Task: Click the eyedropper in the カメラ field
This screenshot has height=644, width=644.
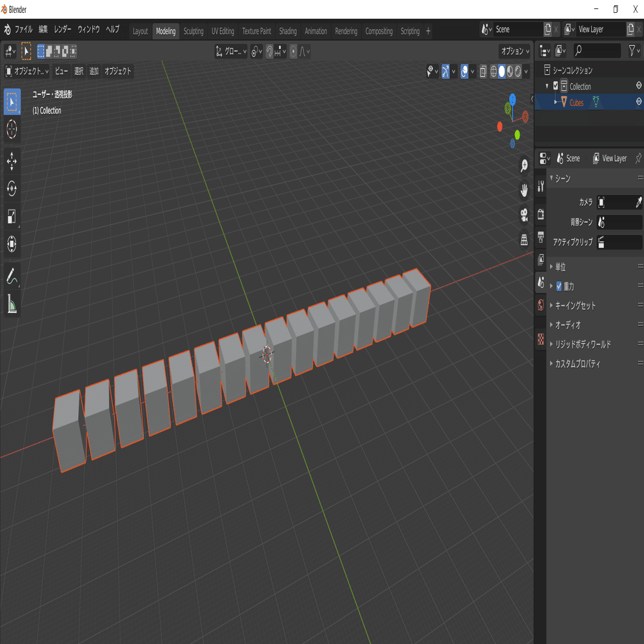Action: 639,202
